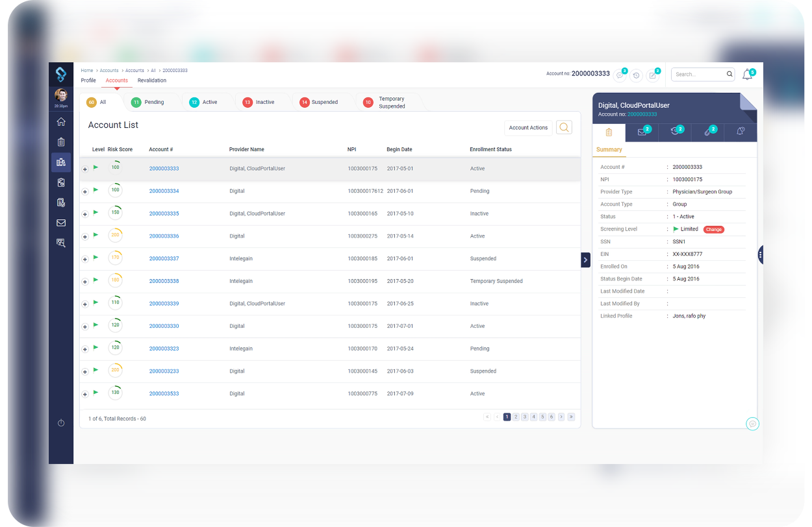Viewport: 812px width, 527px height.
Task: Open account link 2000003323 in list
Action: pos(164,349)
